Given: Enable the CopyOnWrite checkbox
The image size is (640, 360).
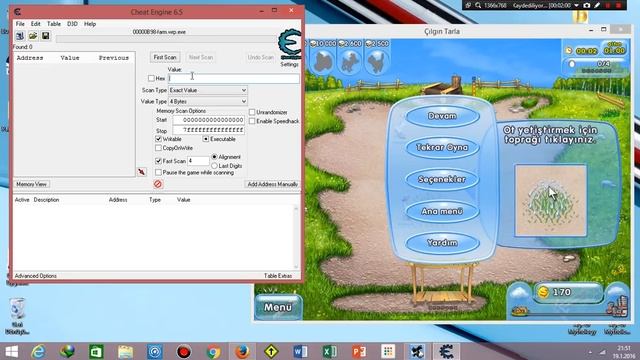Looking at the screenshot, I should [x=158, y=148].
